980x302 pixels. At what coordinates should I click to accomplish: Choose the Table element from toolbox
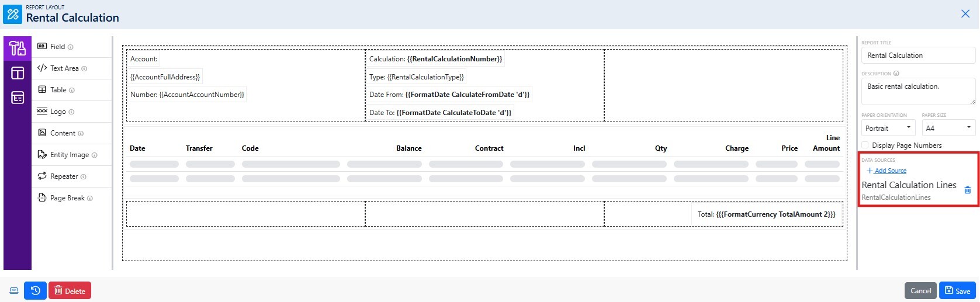58,90
